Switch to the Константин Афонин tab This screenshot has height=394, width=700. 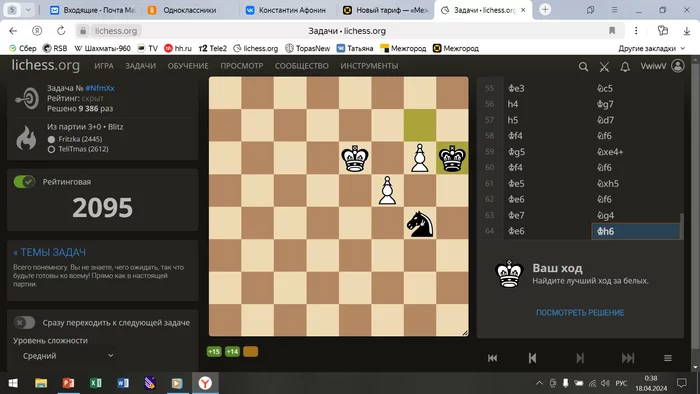click(x=287, y=10)
